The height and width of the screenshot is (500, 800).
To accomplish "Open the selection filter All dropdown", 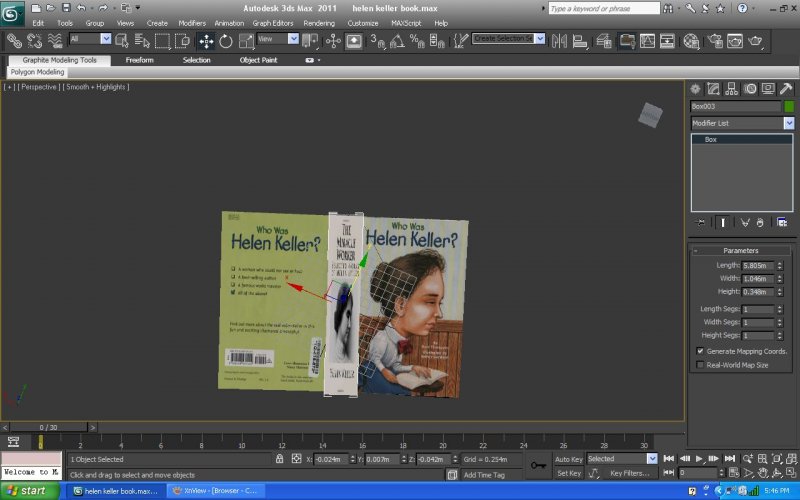I will (x=90, y=39).
